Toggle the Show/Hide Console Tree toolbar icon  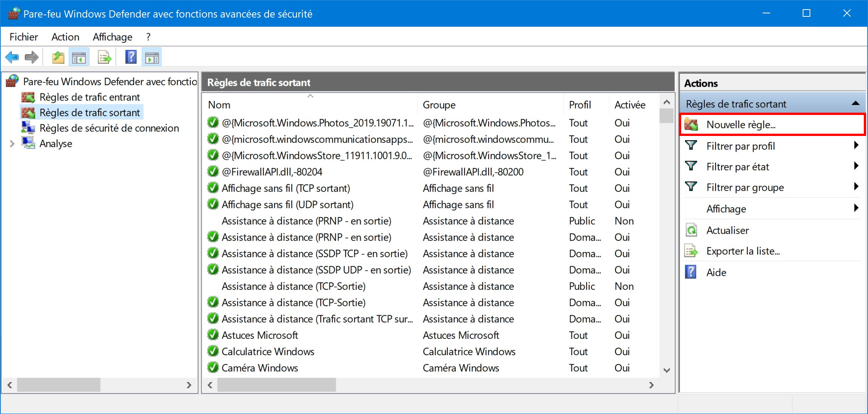(x=79, y=58)
